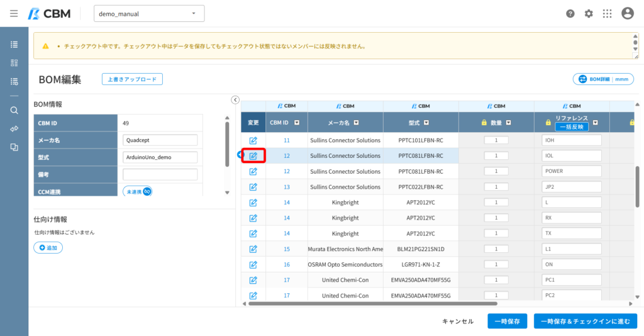Viewport: 644px width, 336px height.
Task: Open the help question mark icon
Action: pyautogui.click(x=570, y=14)
